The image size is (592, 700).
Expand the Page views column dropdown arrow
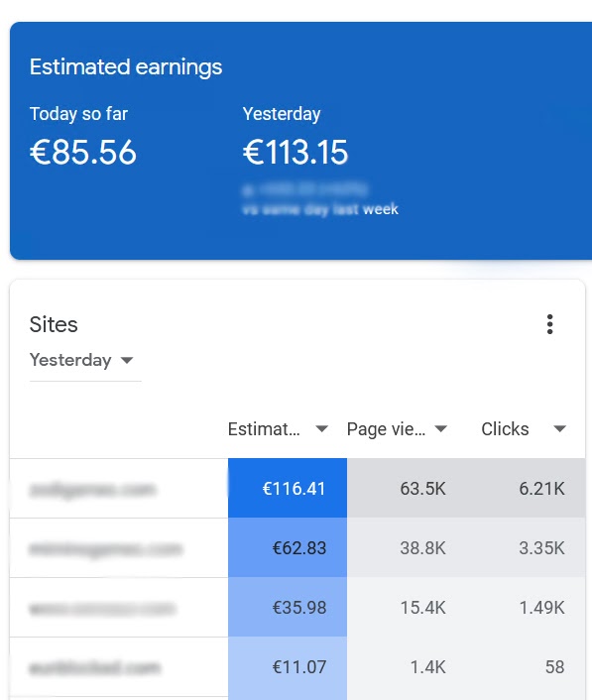tap(440, 429)
